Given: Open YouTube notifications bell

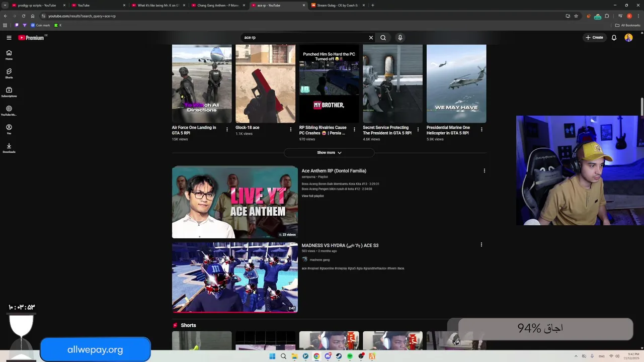Looking at the screenshot, I should click(x=614, y=38).
